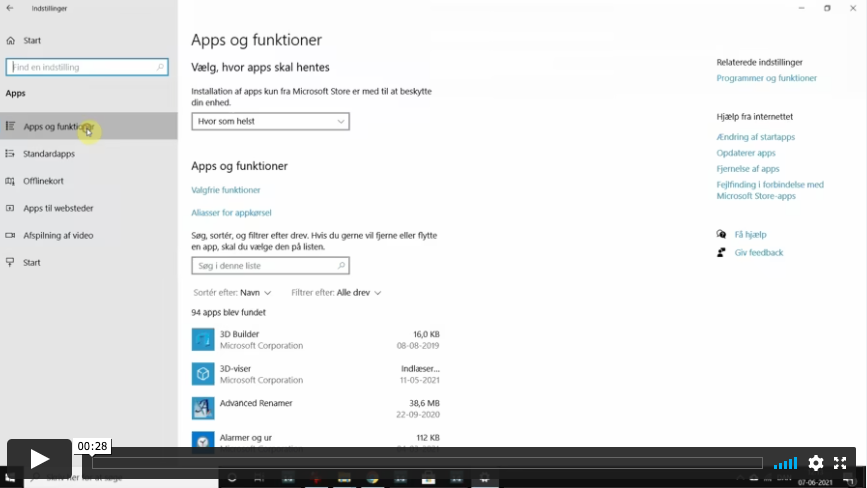Play the video with the play button

click(39, 459)
